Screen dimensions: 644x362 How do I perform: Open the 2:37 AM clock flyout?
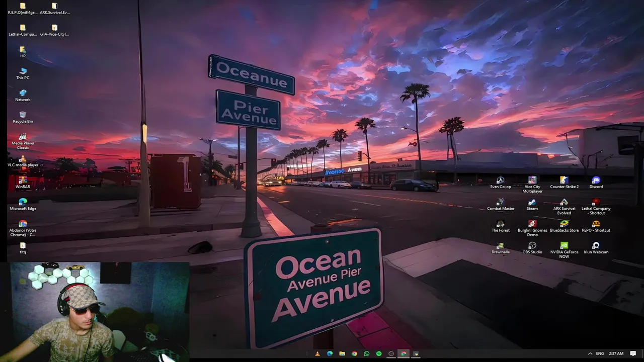tap(616, 353)
